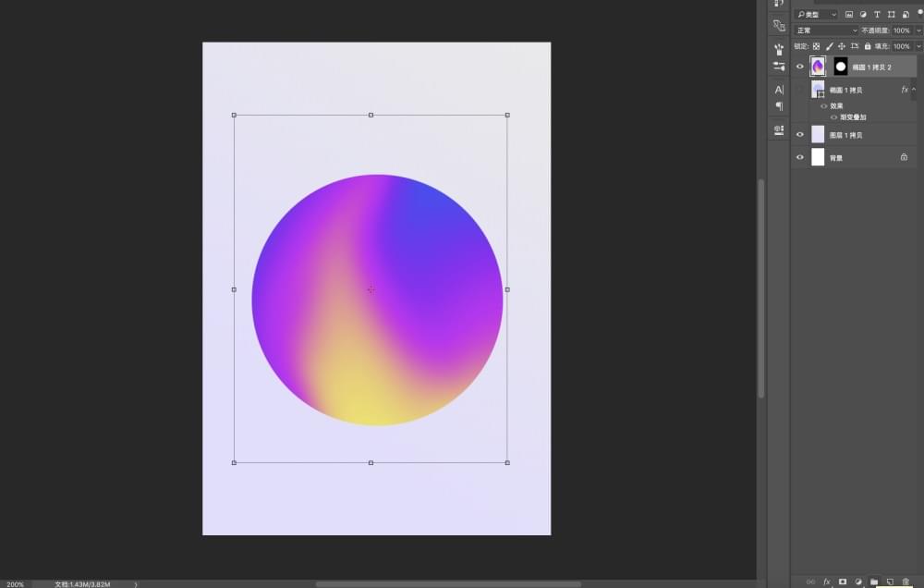Viewport: 924px width, 588px height.
Task: Hide the 背景 layer
Action: click(799, 157)
